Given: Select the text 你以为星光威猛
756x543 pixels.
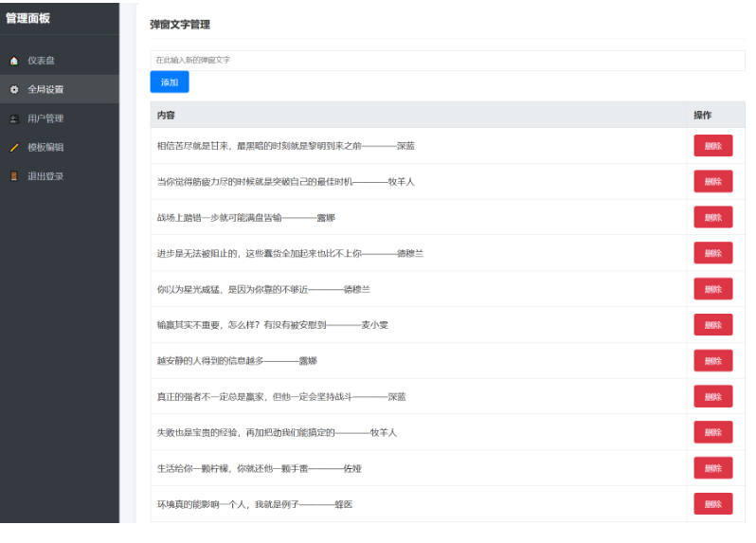Looking at the screenshot, I should coord(188,289).
